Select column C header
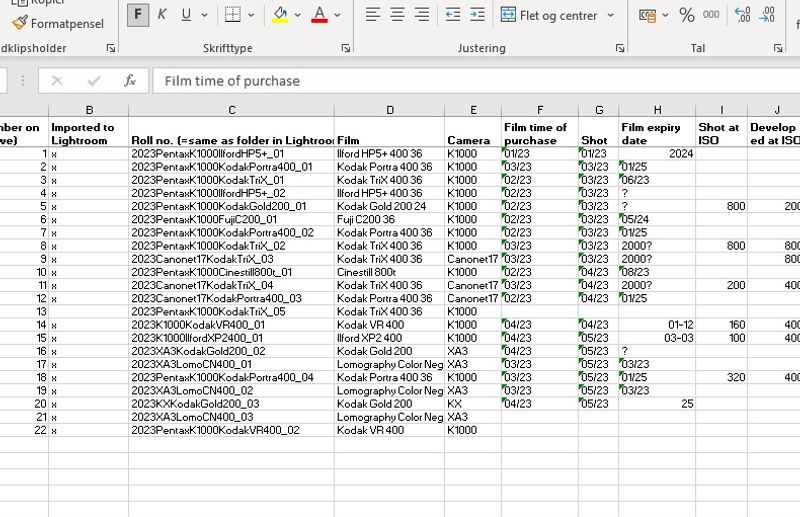 click(232, 110)
